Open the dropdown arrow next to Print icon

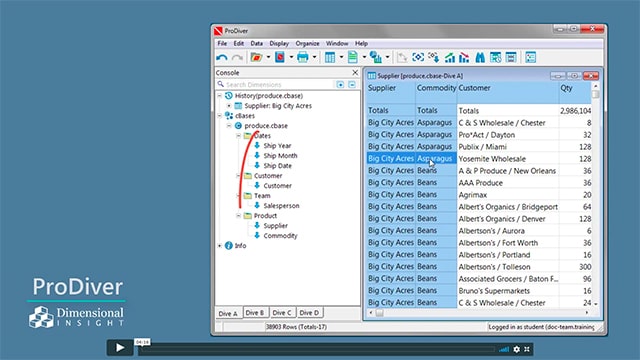[314, 58]
